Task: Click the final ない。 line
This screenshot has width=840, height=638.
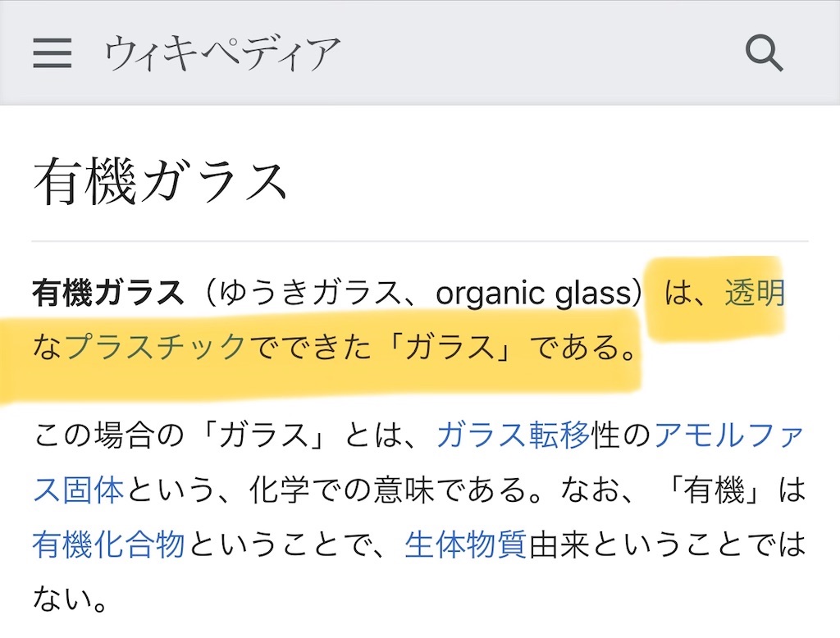Action: pyautogui.click(x=71, y=599)
